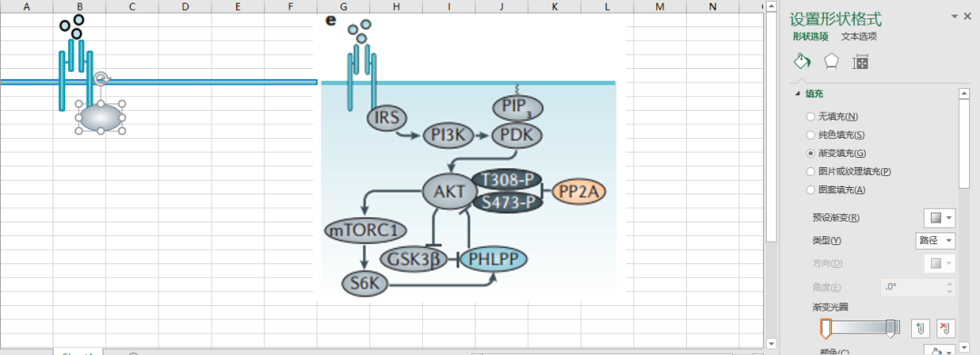Open the Fill & Line options icon
This screenshot has height=355, width=980.
[x=802, y=61]
